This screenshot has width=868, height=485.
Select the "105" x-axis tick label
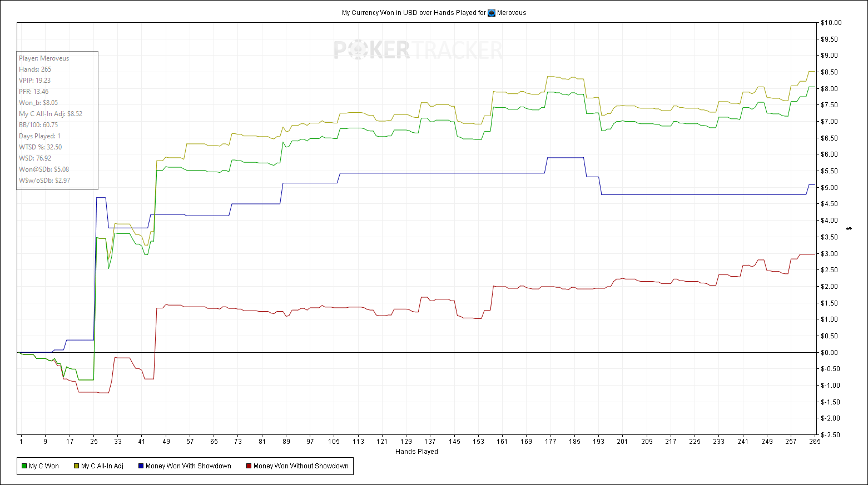click(334, 442)
